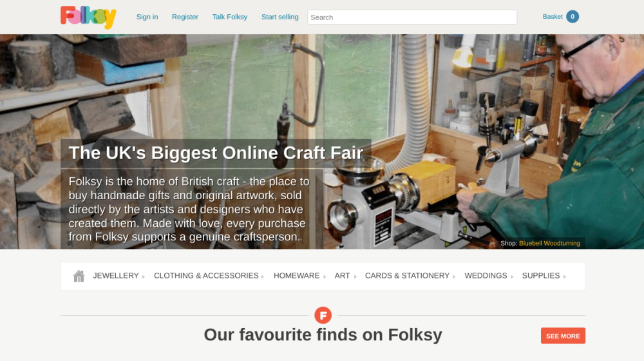Expand the Cards & Stationery arrow
Image resolution: width=644 pixels, height=361 pixels.
click(x=454, y=277)
